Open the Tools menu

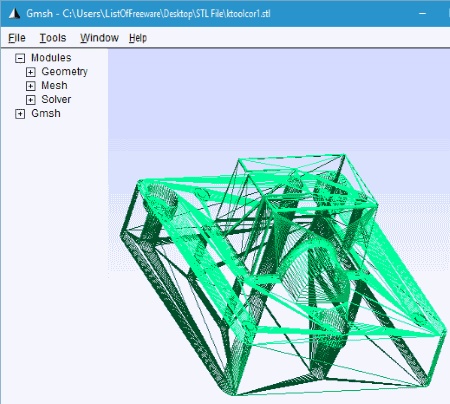click(x=53, y=38)
